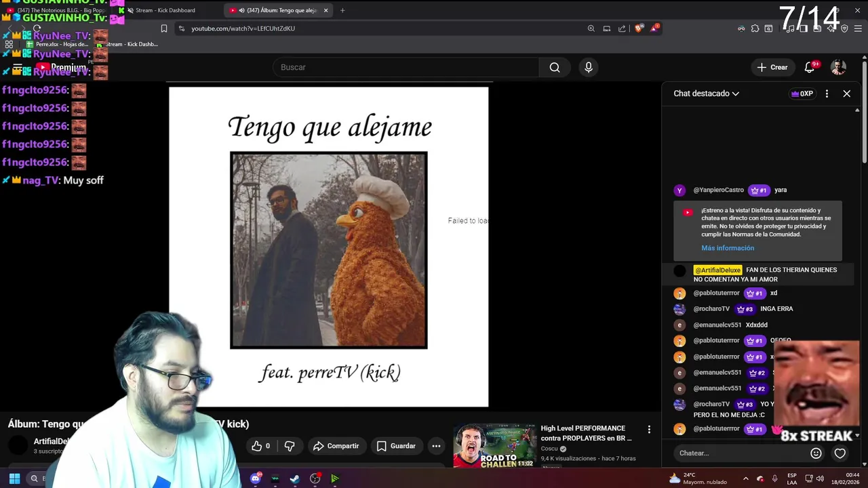868x488 pixels.
Task: Open YouTube notifications bell
Action: [x=810, y=67]
